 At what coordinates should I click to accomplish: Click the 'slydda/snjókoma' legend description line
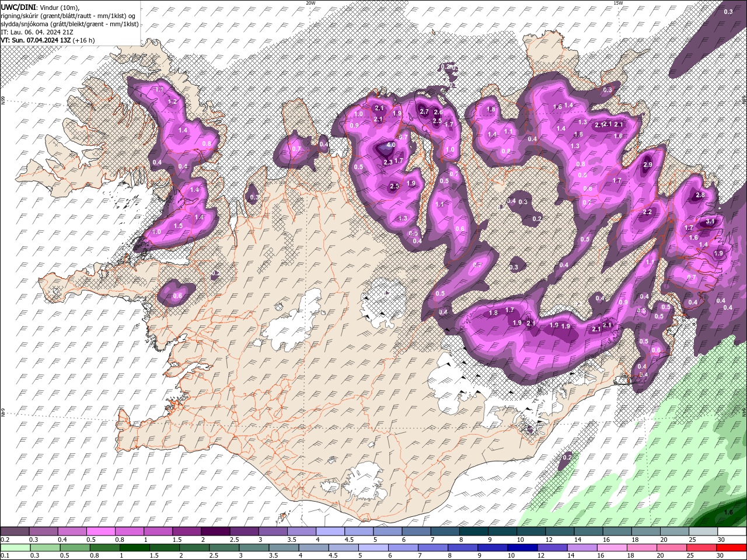coord(69,23)
